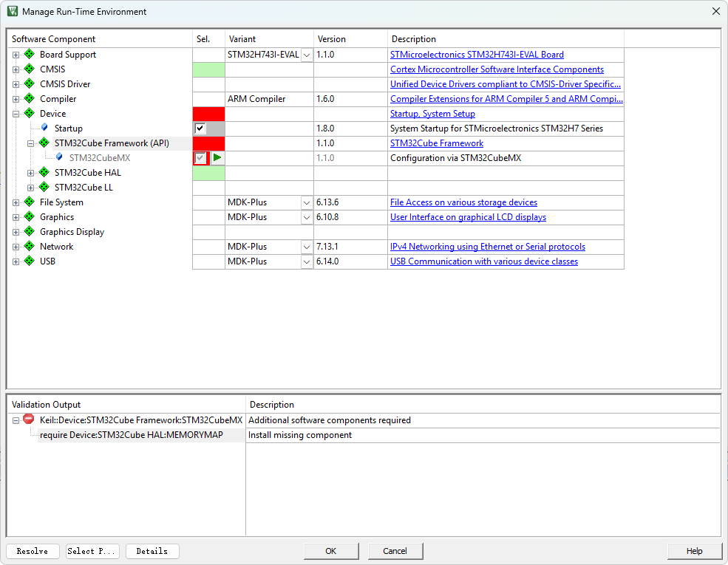Confirm the dialog with OK
The image size is (728, 565).
[331, 551]
